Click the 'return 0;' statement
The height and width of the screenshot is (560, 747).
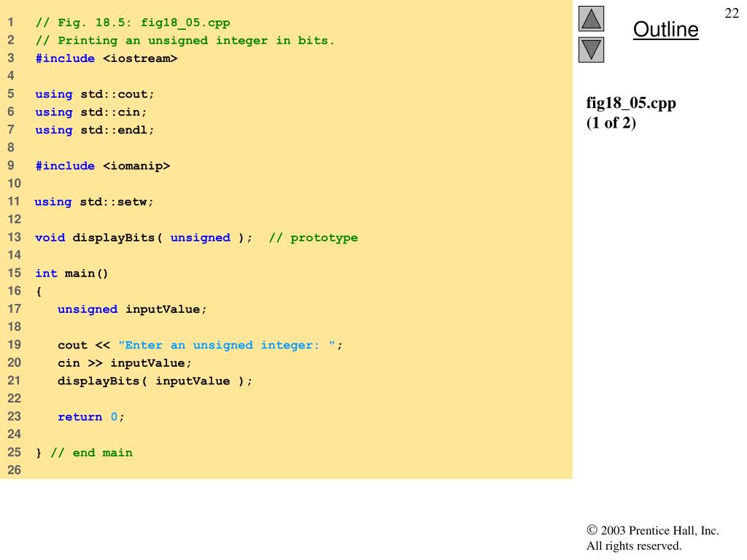91,417
